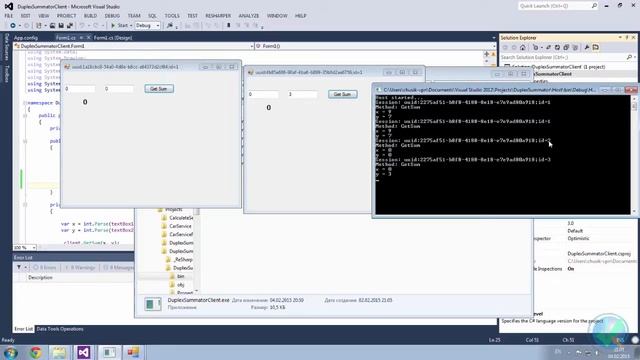Image resolution: width=640 pixels, height=360 pixels.
Task: Collapse the namespace outline in code editor
Action: pos(25,103)
